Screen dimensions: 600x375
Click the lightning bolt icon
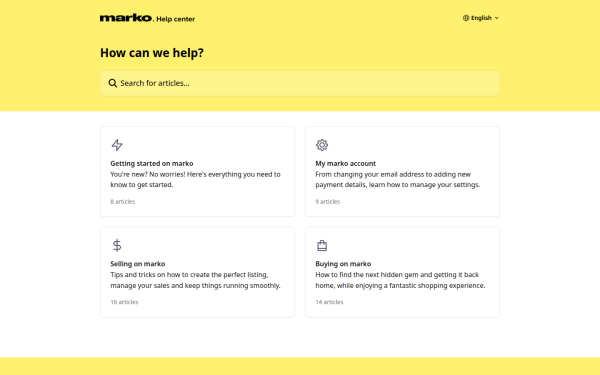pyautogui.click(x=117, y=145)
